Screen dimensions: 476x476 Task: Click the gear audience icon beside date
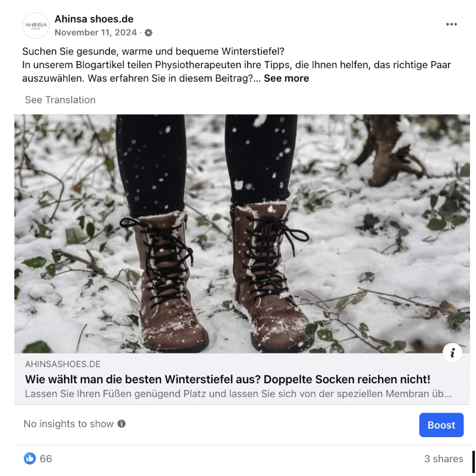click(x=148, y=32)
